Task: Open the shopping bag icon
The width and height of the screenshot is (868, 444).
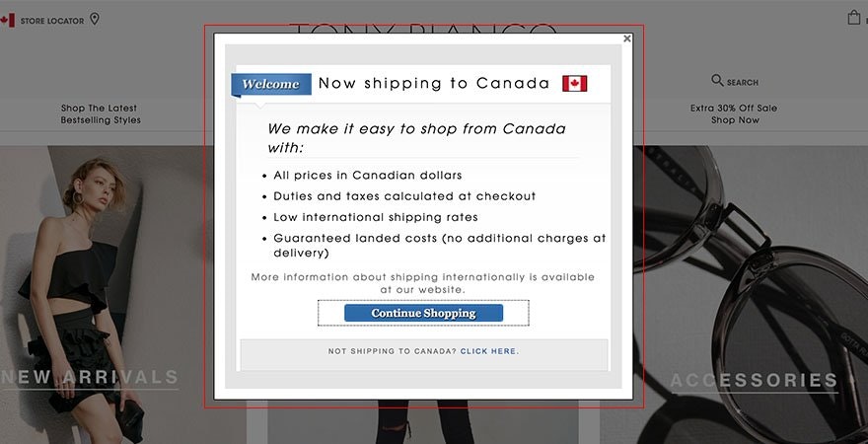Action: [x=854, y=18]
